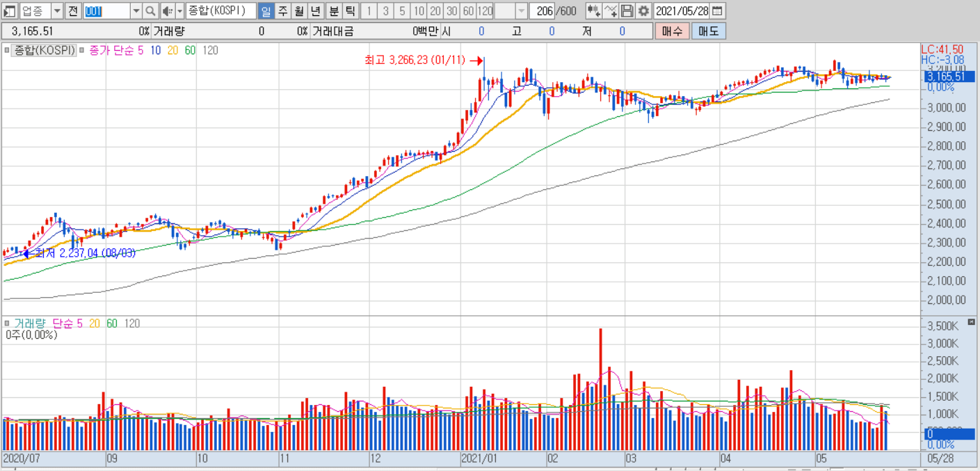Click small square marker before 종합(KOSPI) legend
980x471 pixels.
tap(6, 50)
